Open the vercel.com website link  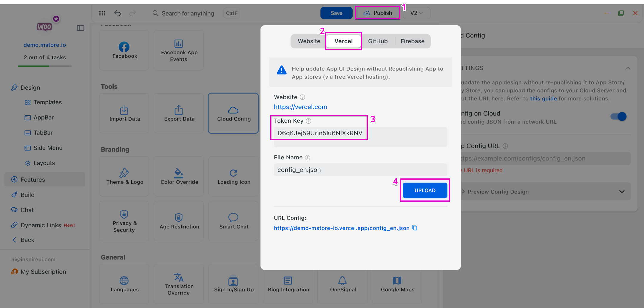pyautogui.click(x=300, y=107)
